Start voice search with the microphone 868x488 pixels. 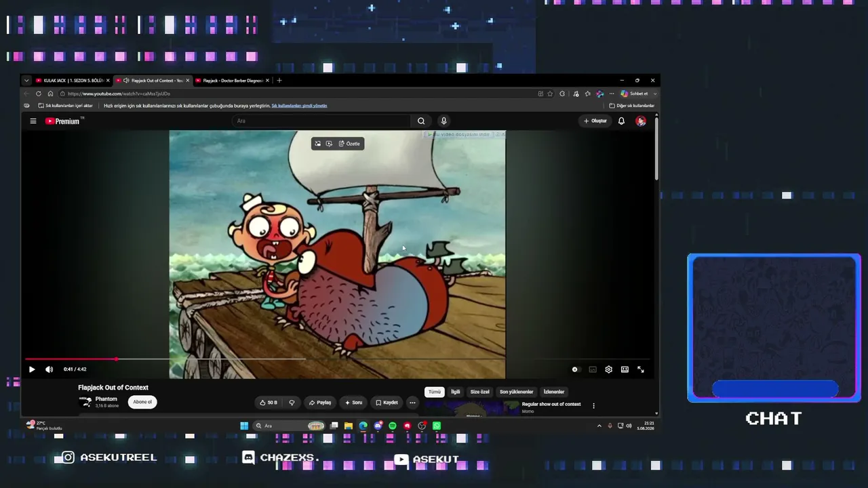pyautogui.click(x=443, y=121)
